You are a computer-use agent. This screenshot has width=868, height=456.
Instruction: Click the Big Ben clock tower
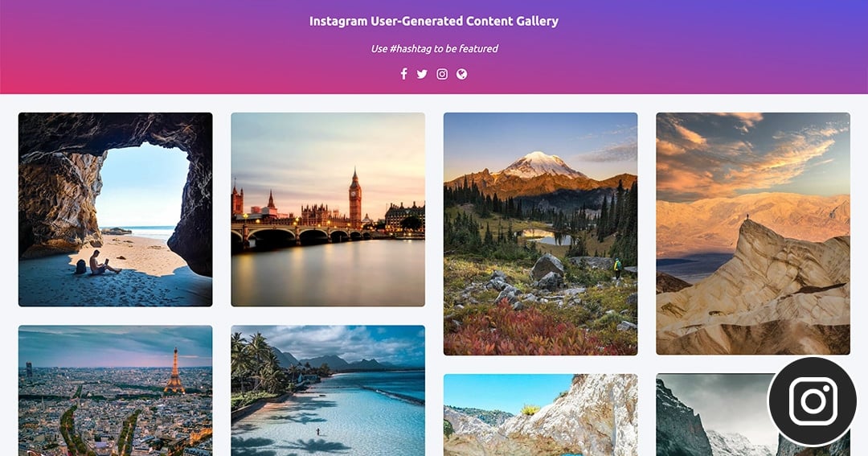point(355,199)
